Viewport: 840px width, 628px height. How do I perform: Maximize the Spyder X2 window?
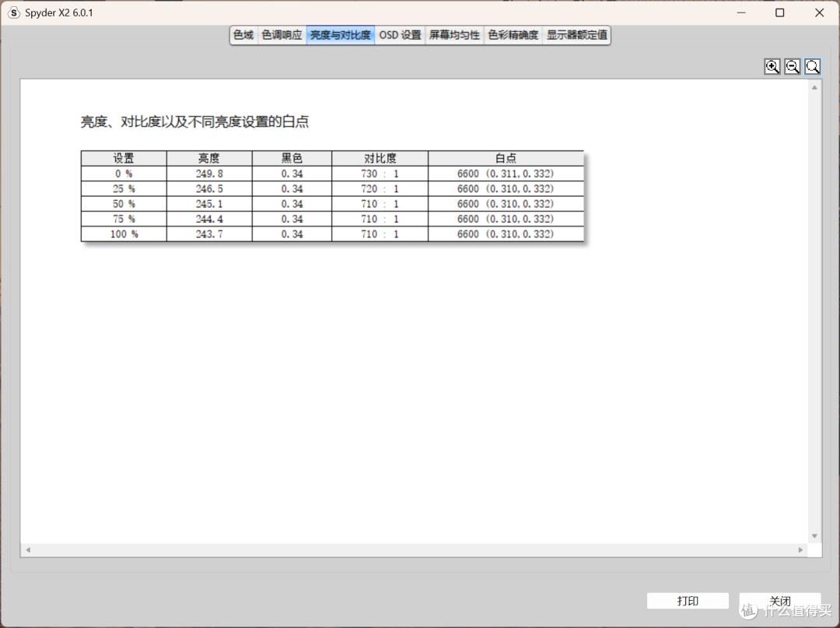coord(780,13)
